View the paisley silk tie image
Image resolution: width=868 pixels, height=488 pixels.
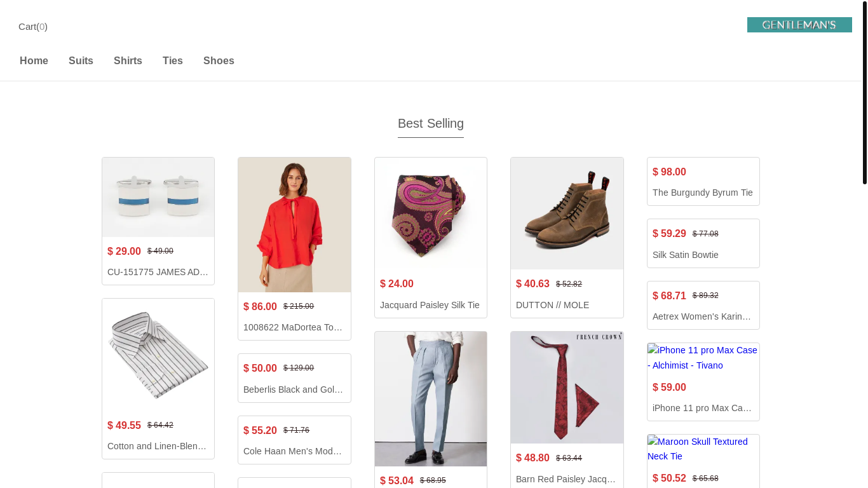click(x=431, y=213)
